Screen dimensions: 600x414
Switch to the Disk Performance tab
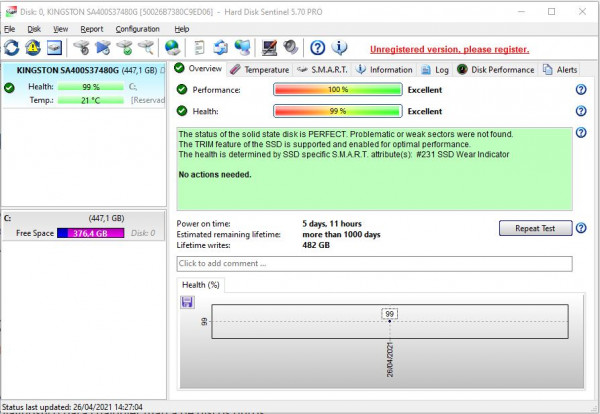click(496, 70)
